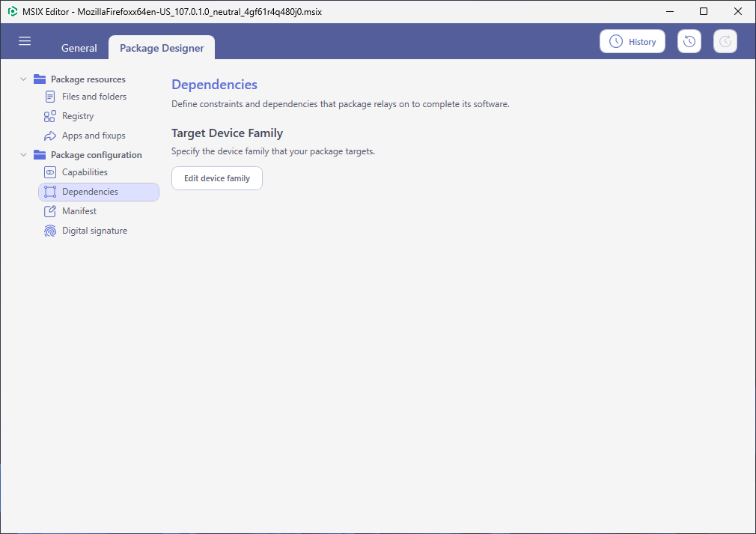
Task: Click the Package configuration folder icon
Action: coord(40,155)
